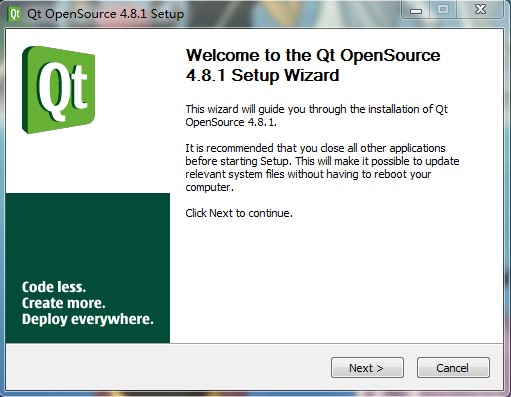Screen dimensions: 511x397
Task: Click 'Qt OpenSource 4.8.1 Setup' title text
Action: coord(106,14)
